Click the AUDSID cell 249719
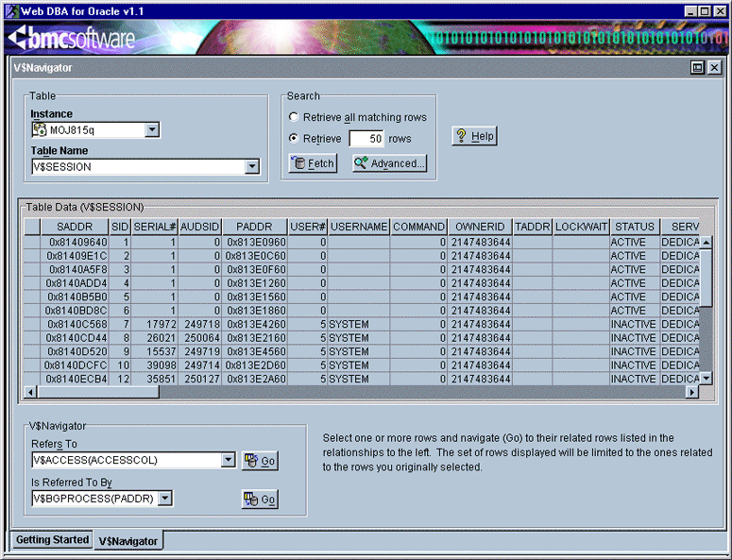This screenshot has height=560, width=732. (x=202, y=351)
